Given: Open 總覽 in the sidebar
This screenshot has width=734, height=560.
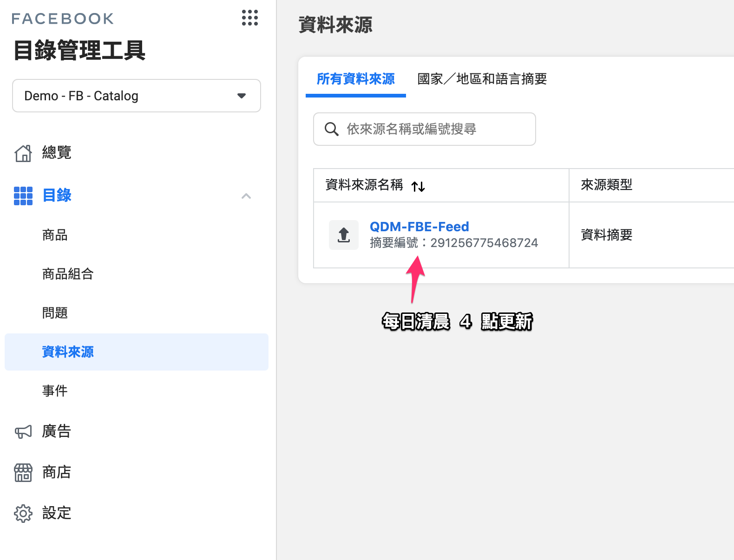Looking at the screenshot, I should coord(57,153).
